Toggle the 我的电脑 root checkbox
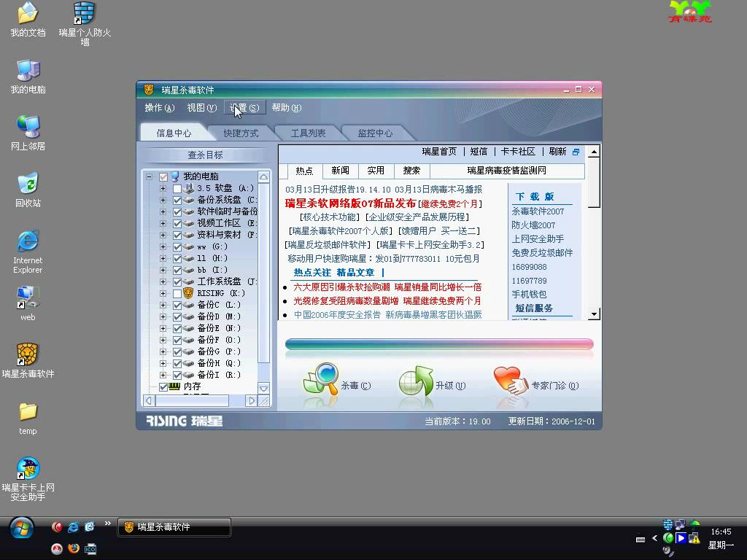This screenshot has height=560, width=747. point(163,176)
